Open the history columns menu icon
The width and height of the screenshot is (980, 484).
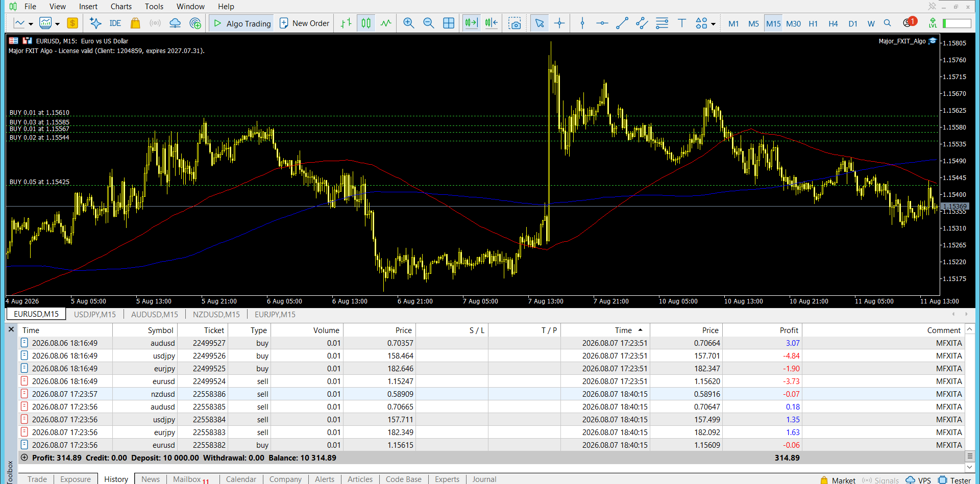970,456
